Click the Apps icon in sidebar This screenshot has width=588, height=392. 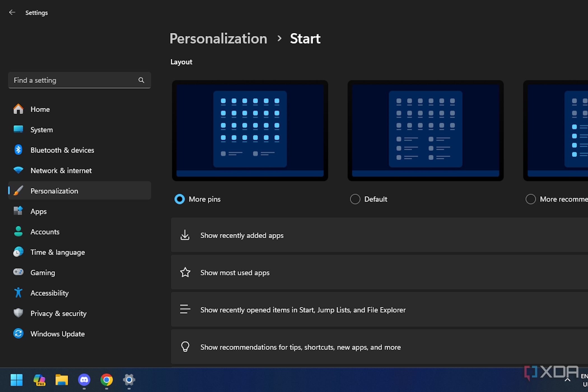coord(18,211)
